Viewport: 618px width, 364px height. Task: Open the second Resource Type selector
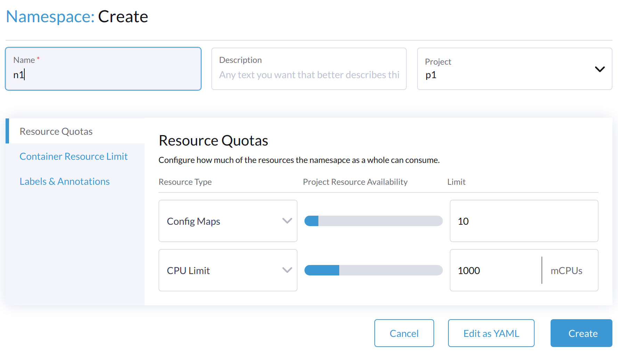(228, 270)
